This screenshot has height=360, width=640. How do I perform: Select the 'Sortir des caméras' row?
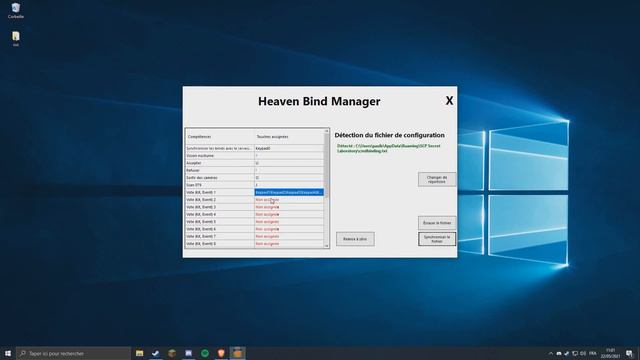click(x=255, y=178)
